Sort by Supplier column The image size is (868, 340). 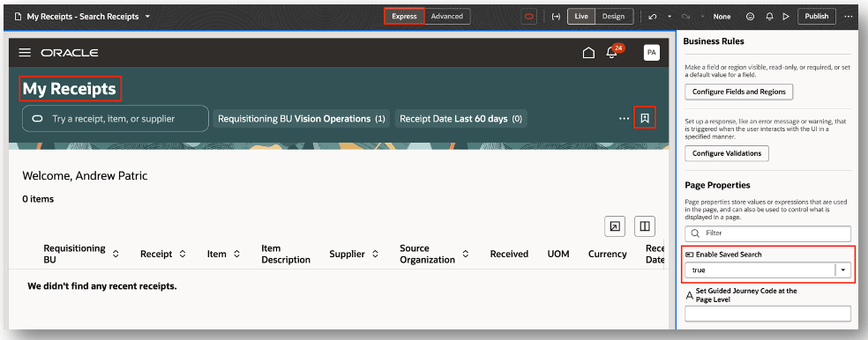pos(375,254)
